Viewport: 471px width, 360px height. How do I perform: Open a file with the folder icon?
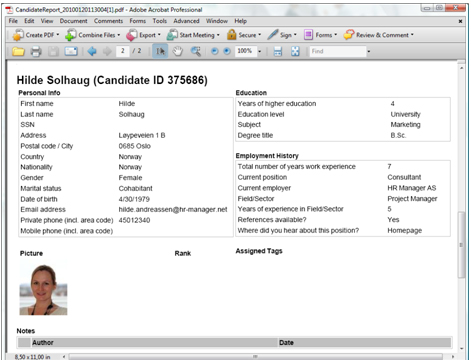click(x=19, y=51)
